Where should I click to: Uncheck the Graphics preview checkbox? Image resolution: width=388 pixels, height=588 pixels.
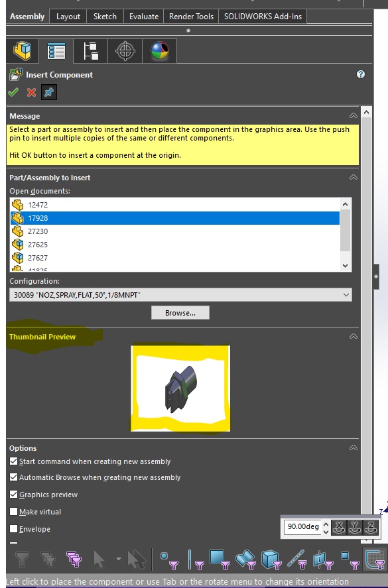13,495
